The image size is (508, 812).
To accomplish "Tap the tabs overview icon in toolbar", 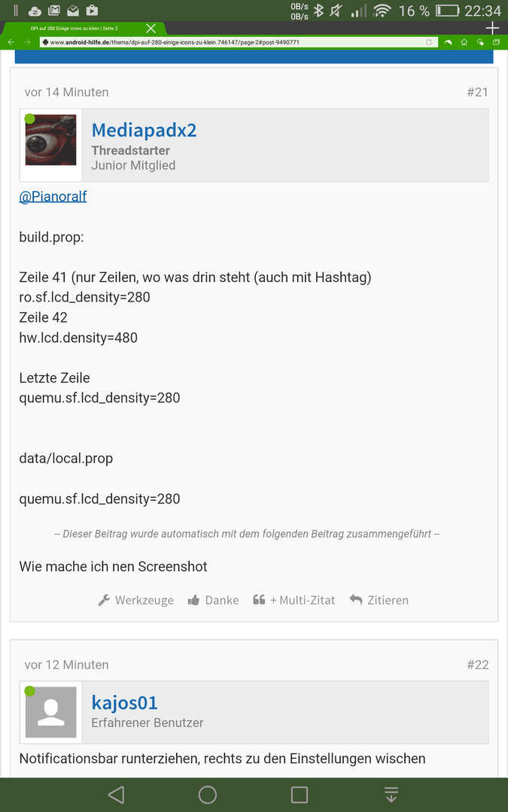I will [x=497, y=42].
